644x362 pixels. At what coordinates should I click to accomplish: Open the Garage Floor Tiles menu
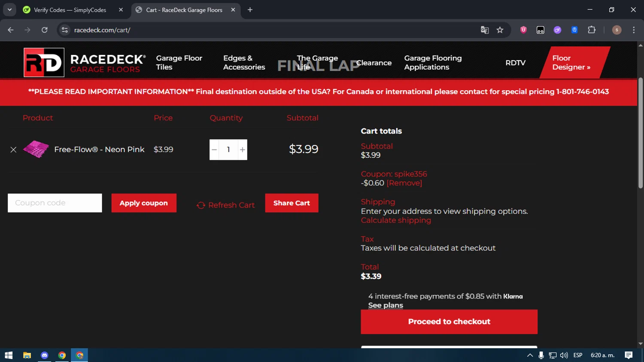179,63
